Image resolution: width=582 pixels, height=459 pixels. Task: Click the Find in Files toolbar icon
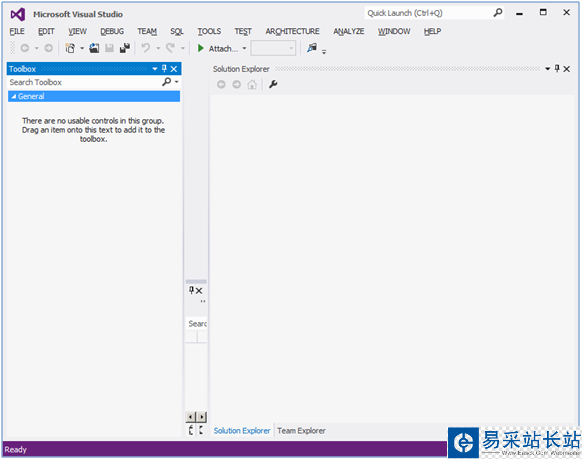[312, 47]
